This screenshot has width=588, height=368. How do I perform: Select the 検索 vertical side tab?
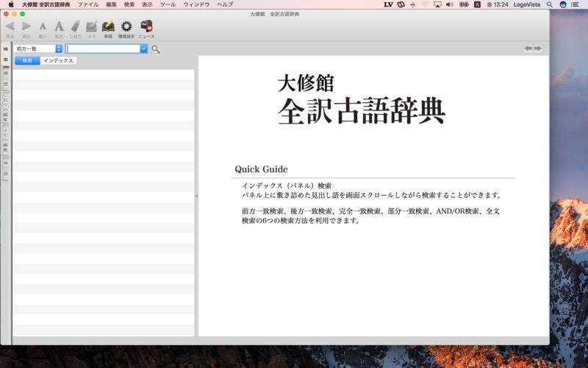(x=6, y=54)
